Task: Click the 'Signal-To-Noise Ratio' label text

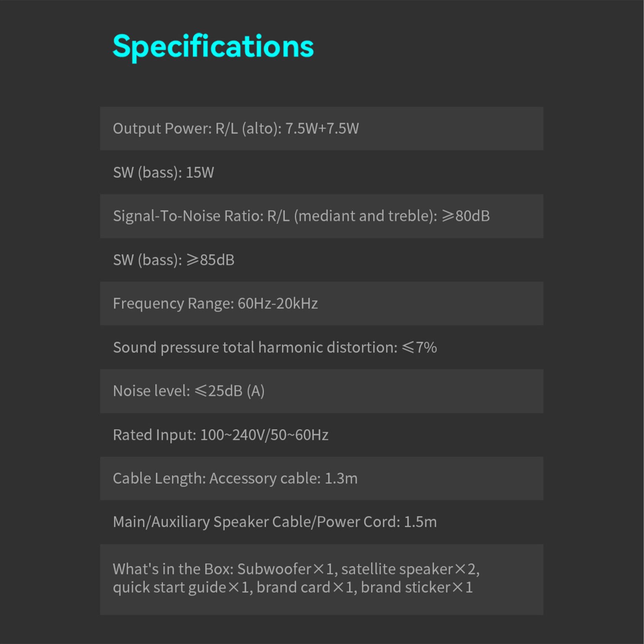Action: pyautogui.click(x=188, y=216)
